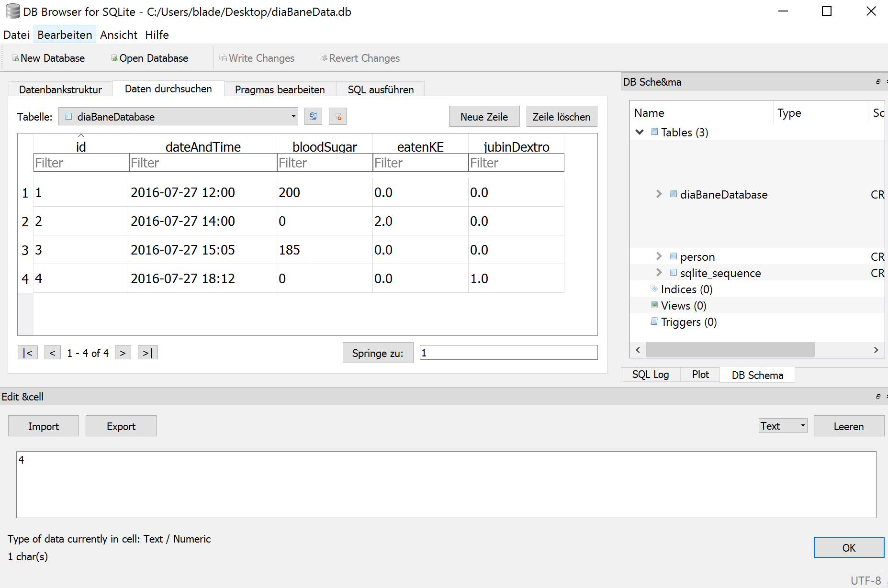Open the Ansicht menu
Screen dimensions: 888x588
pos(119,34)
